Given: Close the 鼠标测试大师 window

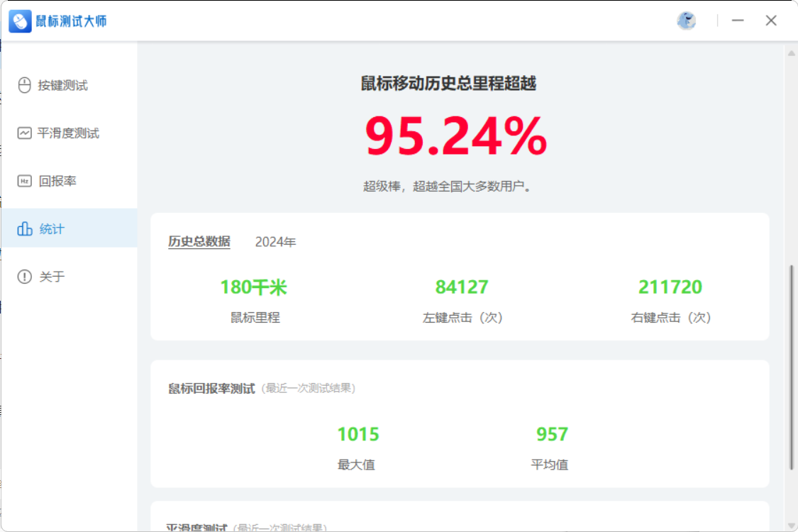Looking at the screenshot, I should [x=771, y=21].
